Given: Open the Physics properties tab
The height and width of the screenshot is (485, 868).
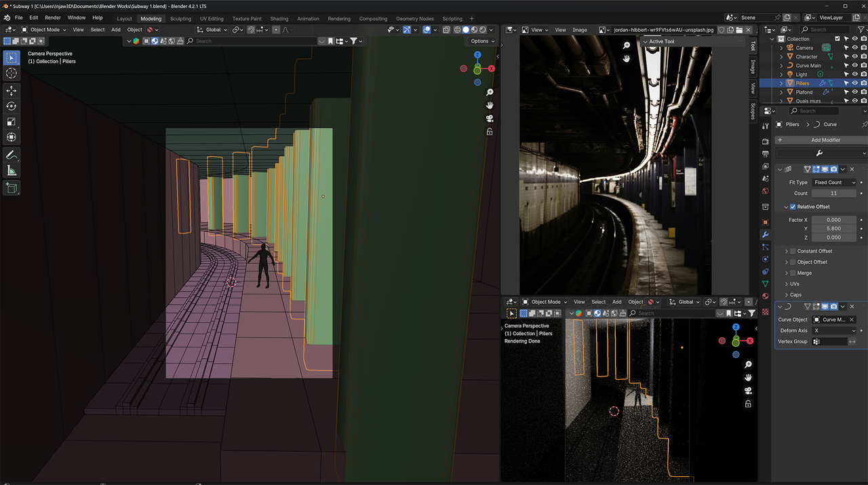Looking at the screenshot, I should (766, 259).
